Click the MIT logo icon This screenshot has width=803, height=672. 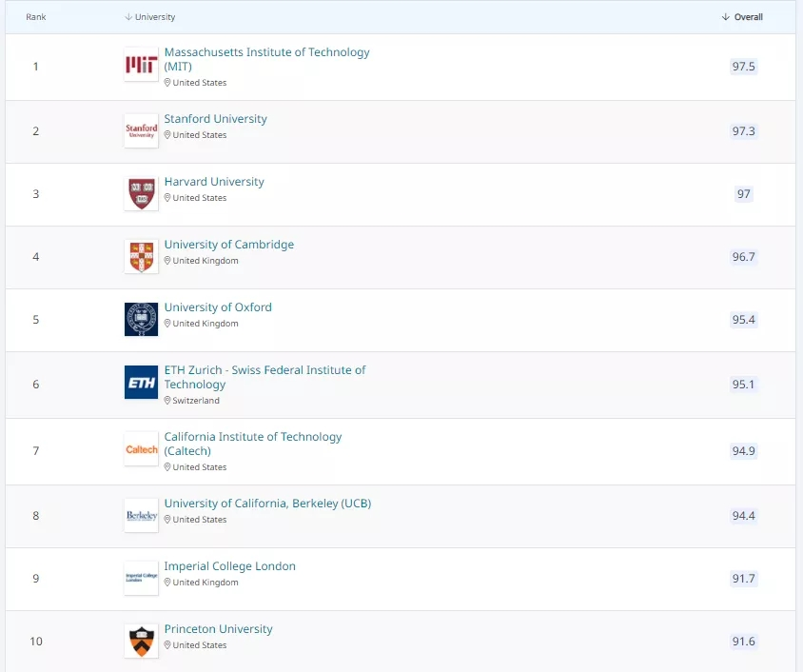pyautogui.click(x=141, y=65)
